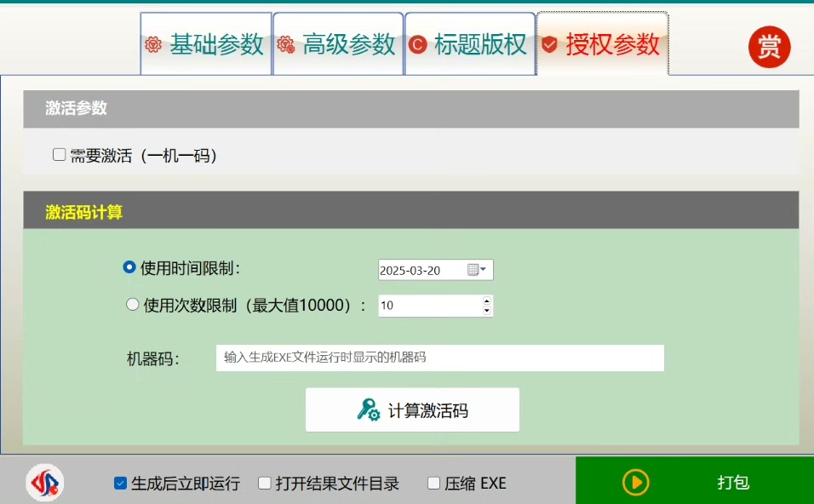Click the 激活参数 section header

[x=410, y=109]
